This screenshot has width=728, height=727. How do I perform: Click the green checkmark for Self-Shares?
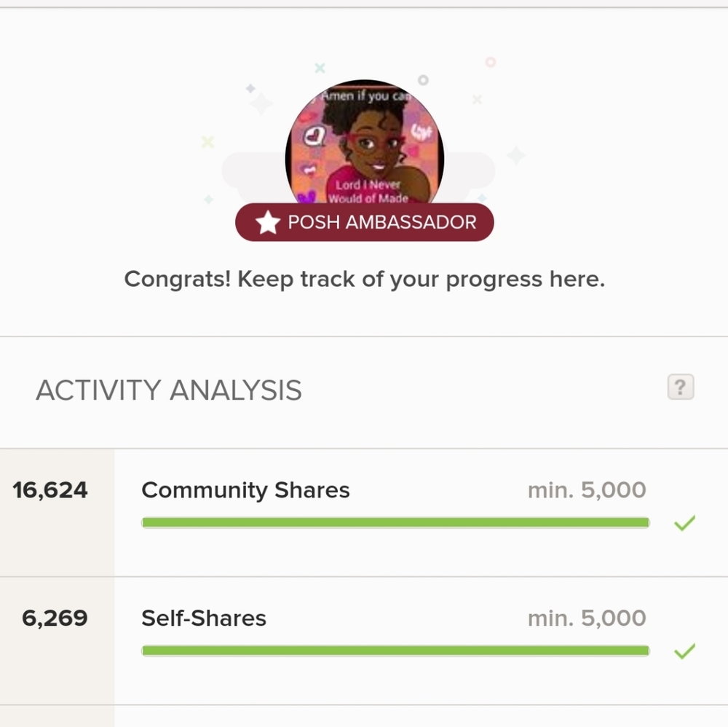[685, 651]
